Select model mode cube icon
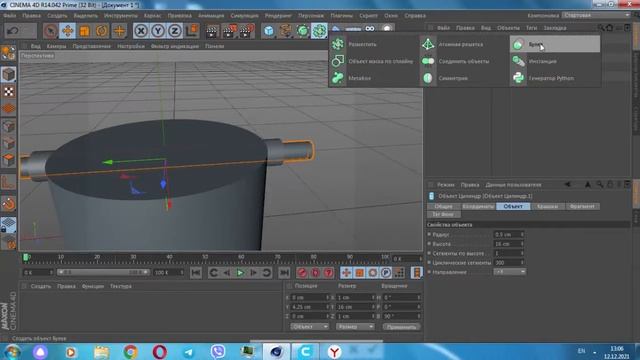The image size is (640, 360). 8,74
